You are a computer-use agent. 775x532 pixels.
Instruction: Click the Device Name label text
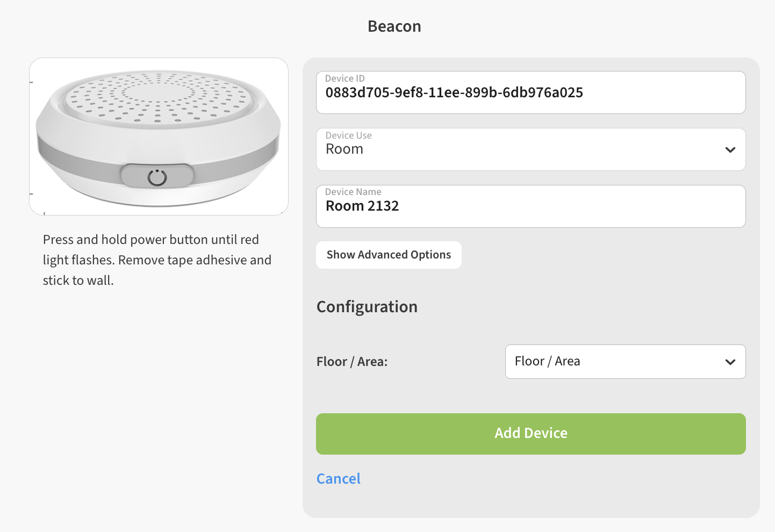353,192
